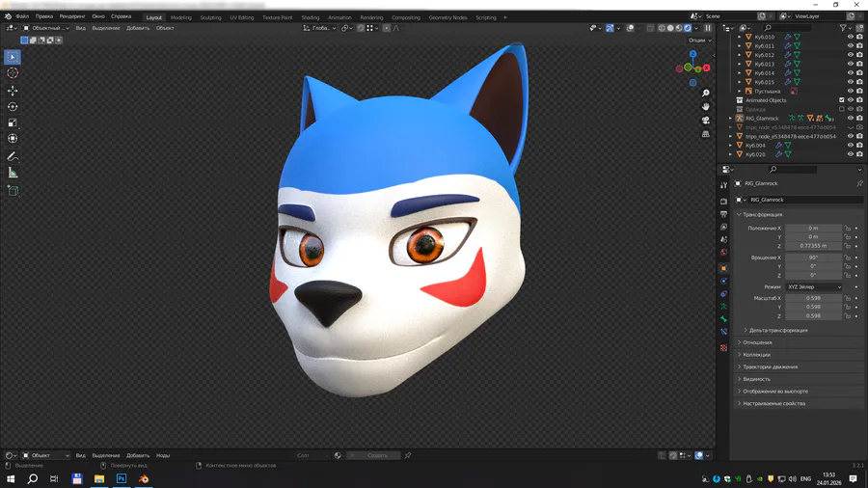Open the Add Cube tool
This screenshot has height=488, width=868.
13,191
